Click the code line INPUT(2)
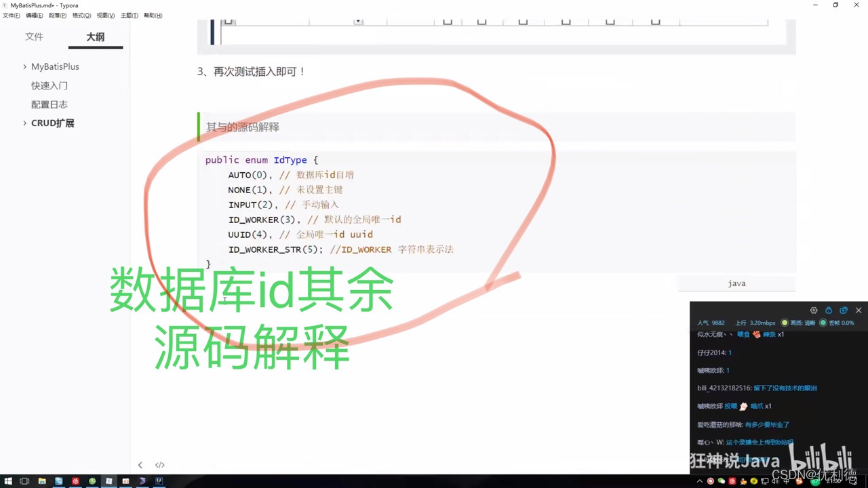The height and width of the screenshot is (488, 868). click(x=283, y=205)
